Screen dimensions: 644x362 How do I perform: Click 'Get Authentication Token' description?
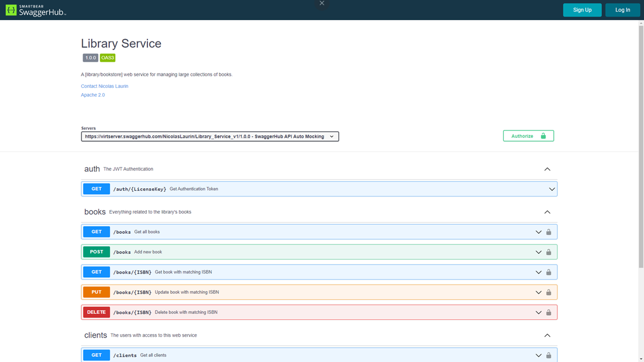click(194, 189)
